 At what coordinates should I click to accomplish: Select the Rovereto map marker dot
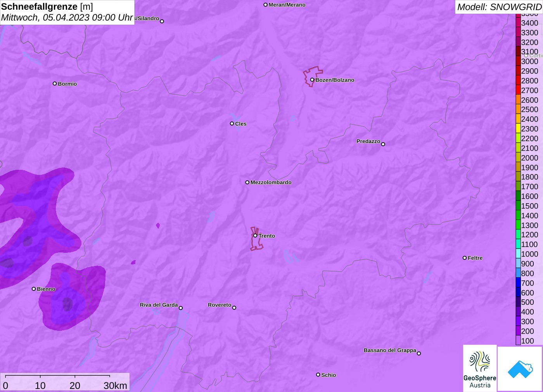pos(234,308)
